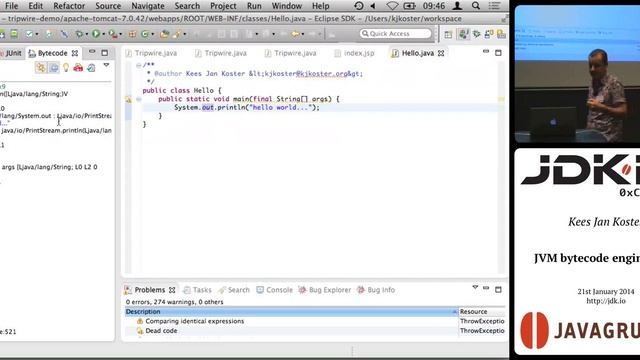Click the warning marker beside the main method
The height and width of the screenshot is (360, 640).
tap(128, 99)
